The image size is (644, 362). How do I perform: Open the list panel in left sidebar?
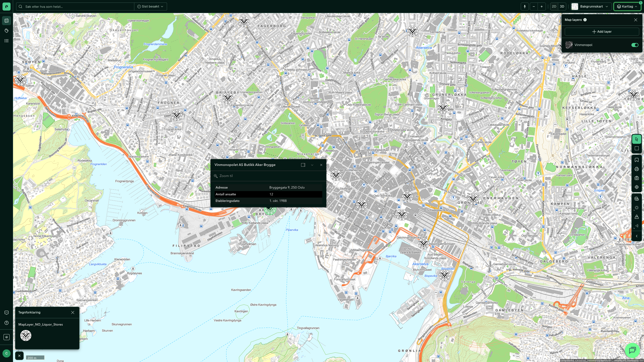click(7, 41)
